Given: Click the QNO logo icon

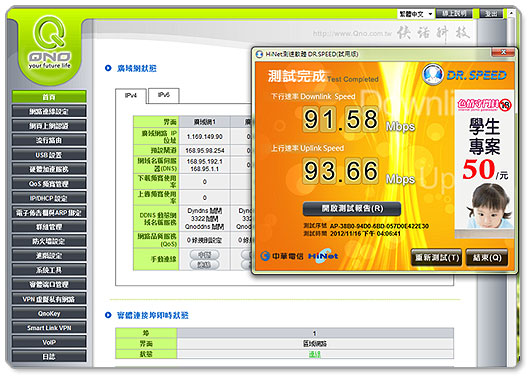Looking at the screenshot, I should pos(49,42).
